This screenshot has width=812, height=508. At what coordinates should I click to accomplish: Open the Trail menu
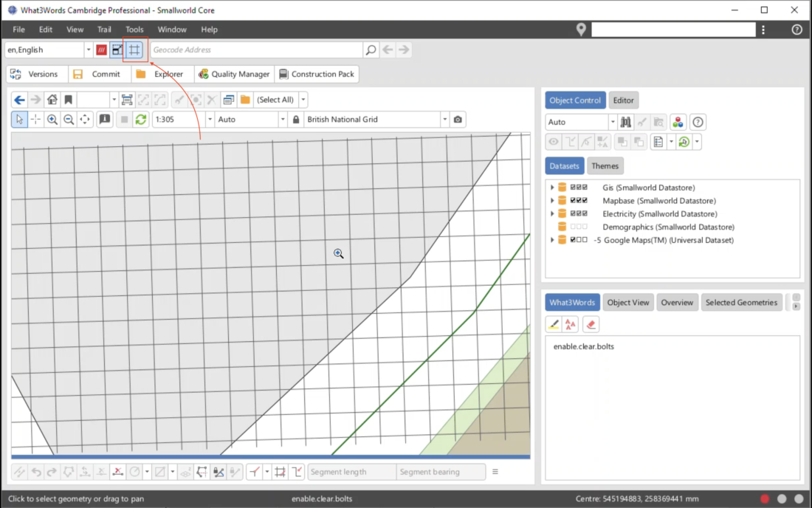(104, 30)
